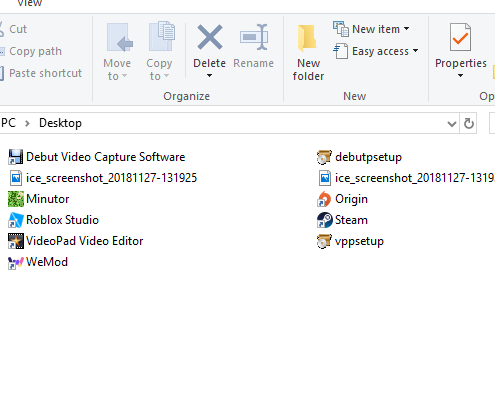Click the Rename icon

(254, 37)
